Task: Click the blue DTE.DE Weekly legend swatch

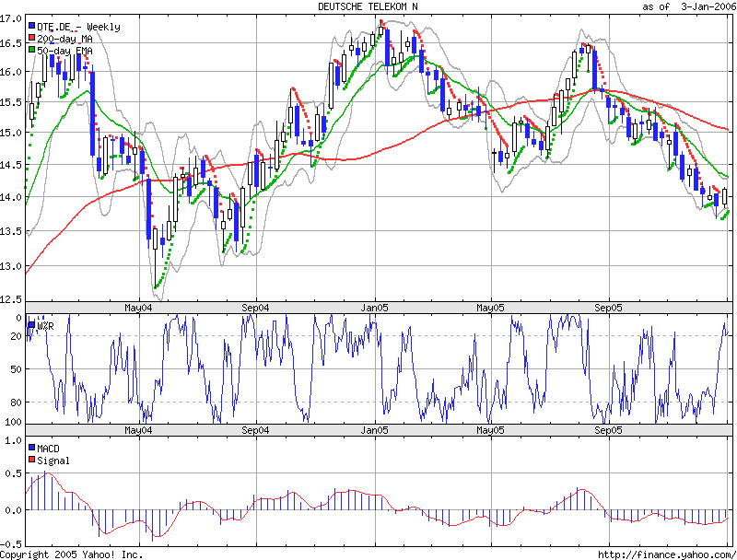Action: 31,26
